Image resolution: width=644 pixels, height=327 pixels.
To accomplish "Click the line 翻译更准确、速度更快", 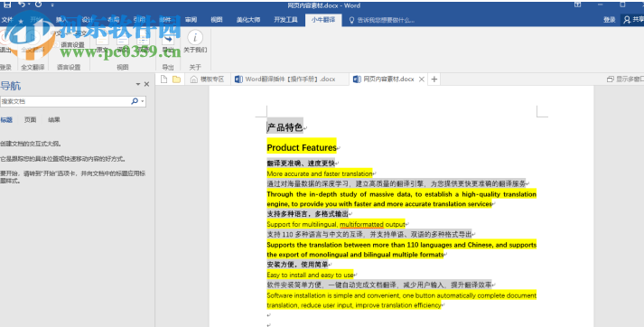I will (301, 163).
